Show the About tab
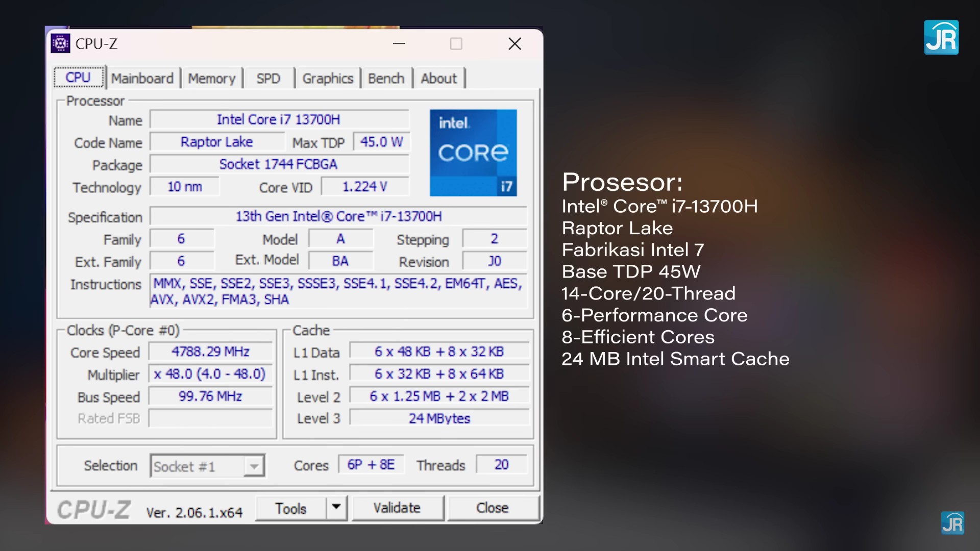Screen dimensions: 980x551 [x=438, y=79]
